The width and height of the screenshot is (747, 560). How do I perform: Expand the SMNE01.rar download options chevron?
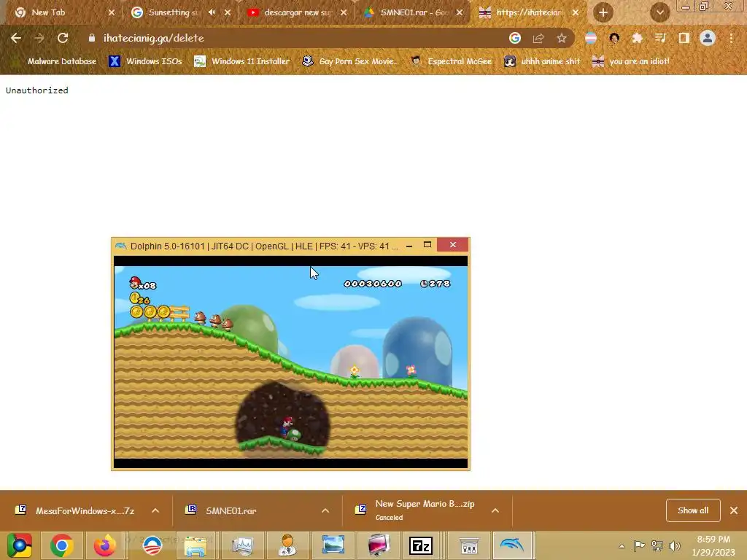pos(325,510)
